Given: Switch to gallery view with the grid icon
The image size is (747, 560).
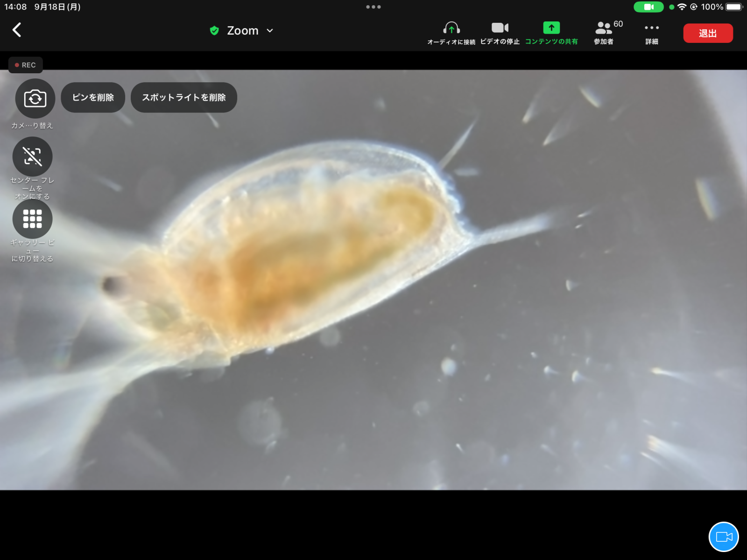Looking at the screenshot, I should (32, 219).
